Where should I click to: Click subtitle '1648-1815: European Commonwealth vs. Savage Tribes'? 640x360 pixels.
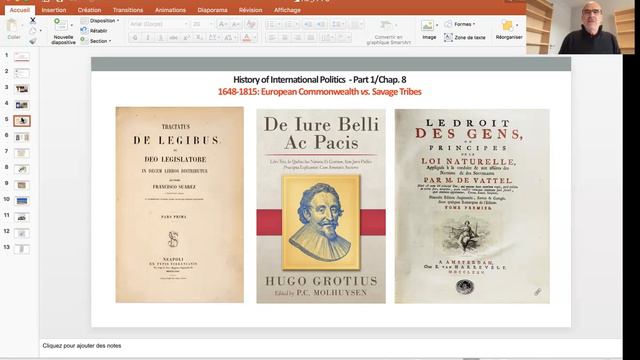[319, 91]
